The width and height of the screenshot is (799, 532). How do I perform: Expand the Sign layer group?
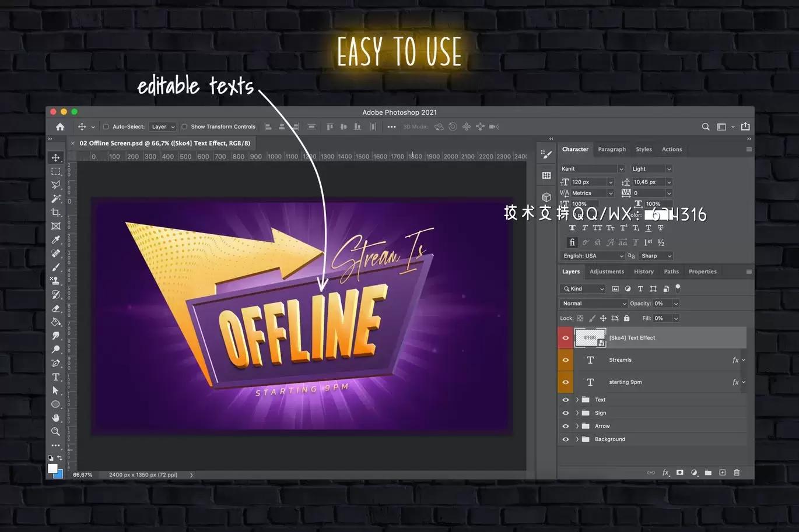[x=577, y=413]
